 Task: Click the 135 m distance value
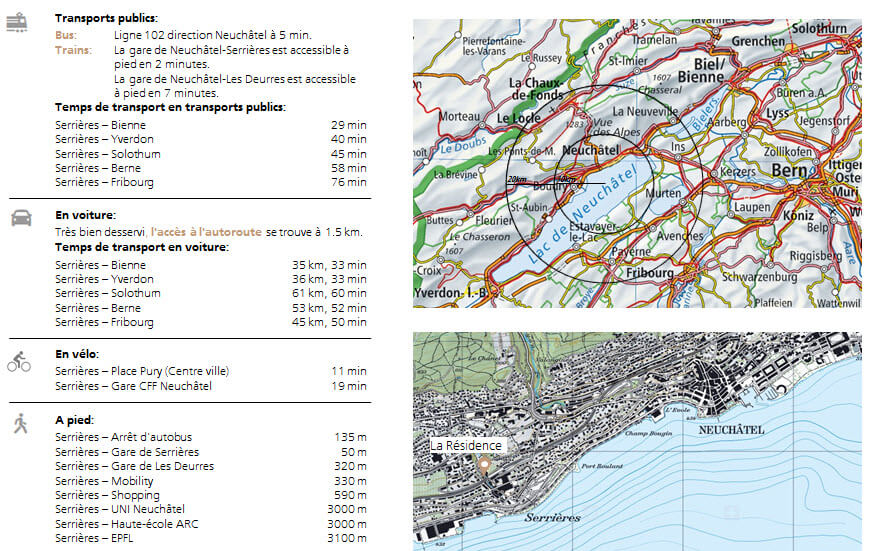pos(350,437)
